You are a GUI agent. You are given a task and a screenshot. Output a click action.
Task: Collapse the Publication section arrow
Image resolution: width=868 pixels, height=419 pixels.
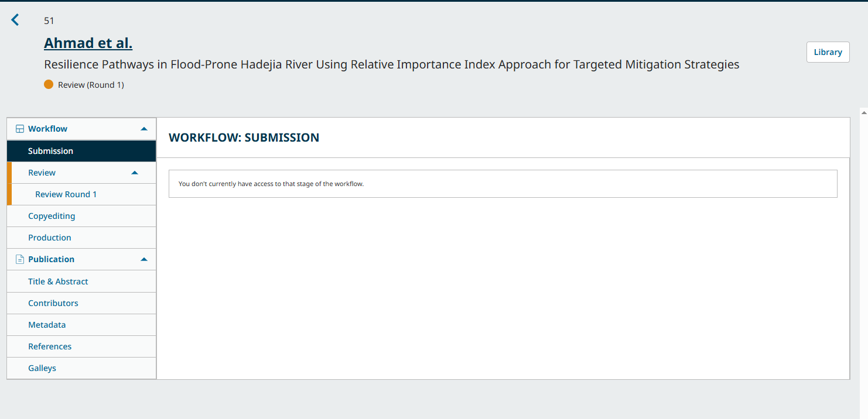pyautogui.click(x=144, y=259)
